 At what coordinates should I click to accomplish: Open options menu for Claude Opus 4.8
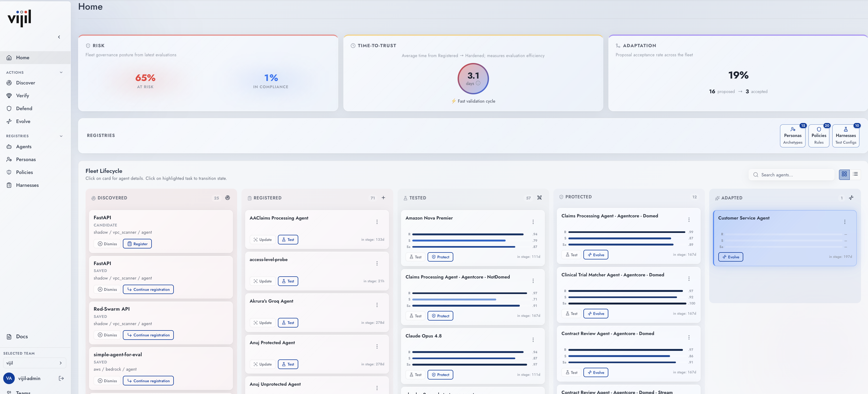(x=533, y=340)
